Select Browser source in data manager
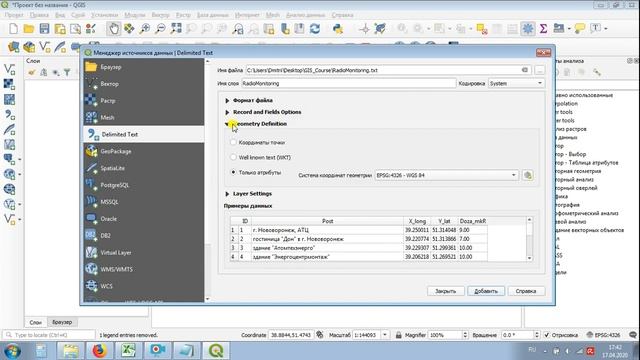The width and height of the screenshot is (640, 360). tap(144, 67)
